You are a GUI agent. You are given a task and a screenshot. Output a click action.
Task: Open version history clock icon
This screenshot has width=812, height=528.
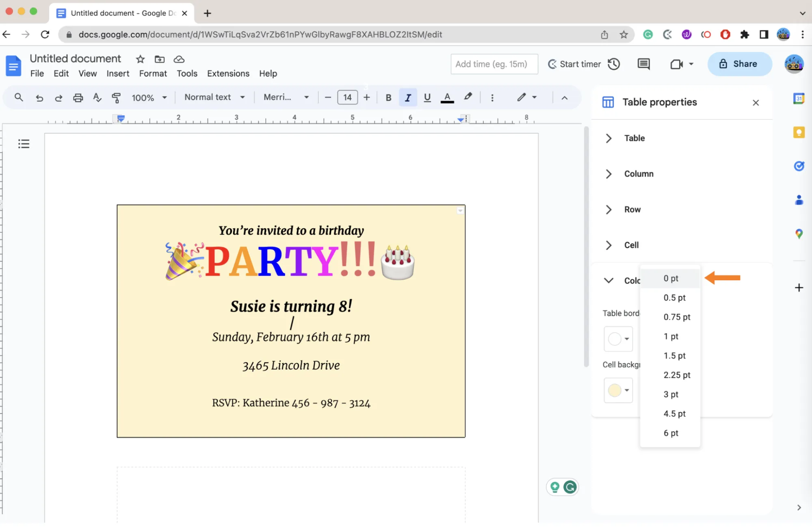(x=614, y=64)
